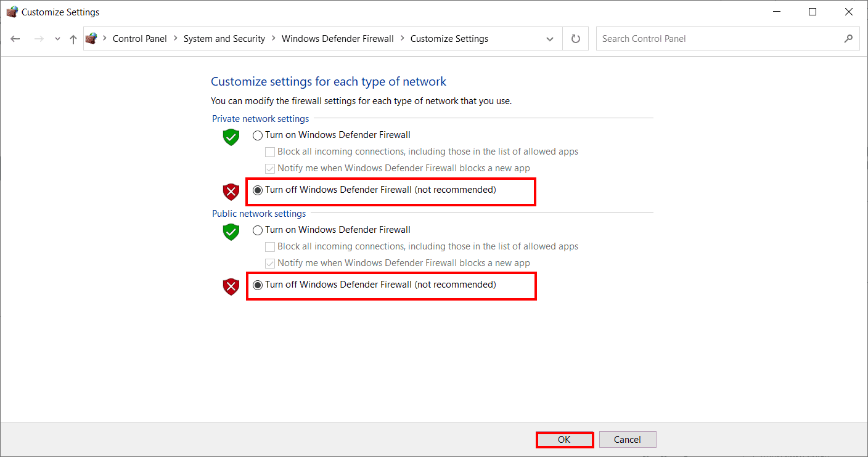Click the forward navigation arrow
868x457 pixels.
[38, 39]
